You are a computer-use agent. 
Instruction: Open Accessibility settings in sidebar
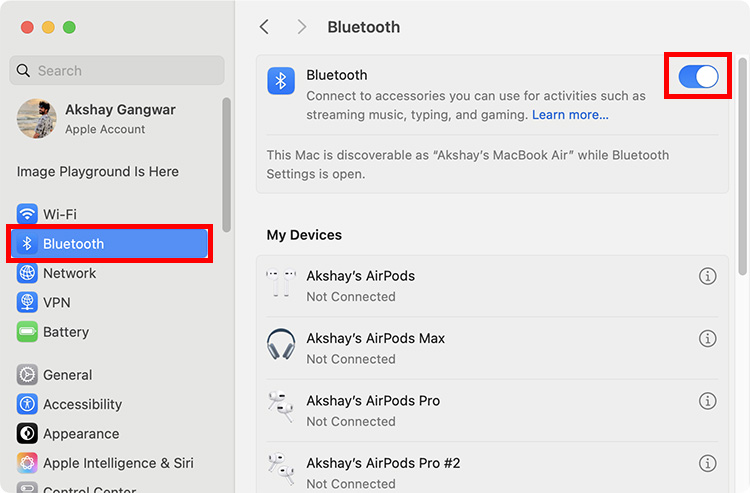[110, 405]
